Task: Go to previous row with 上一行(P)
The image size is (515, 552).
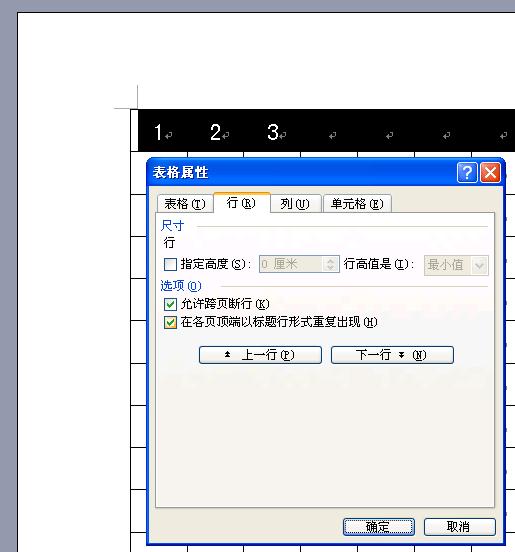Action: coord(260,355)
